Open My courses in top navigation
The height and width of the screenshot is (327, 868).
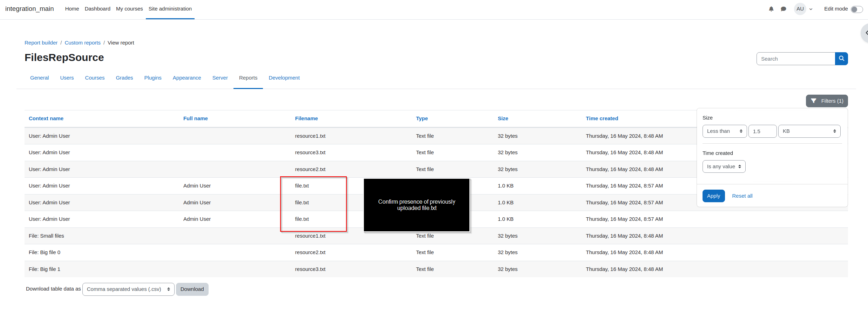(x=129, y=9)
